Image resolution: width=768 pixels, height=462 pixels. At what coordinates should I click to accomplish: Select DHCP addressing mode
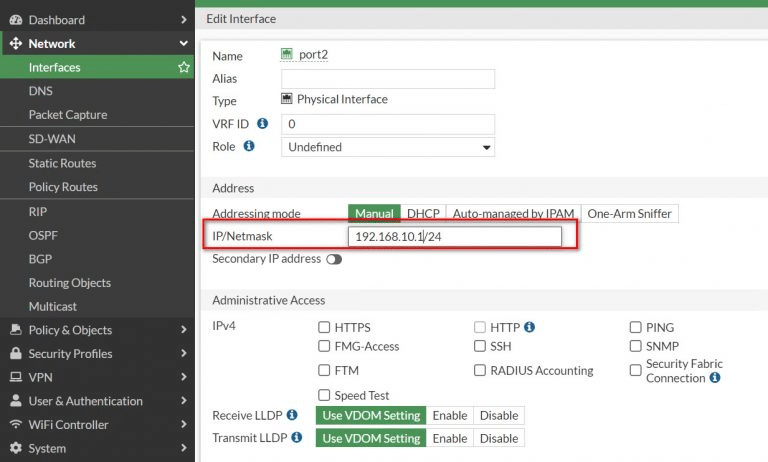click(x=423, y=214)
